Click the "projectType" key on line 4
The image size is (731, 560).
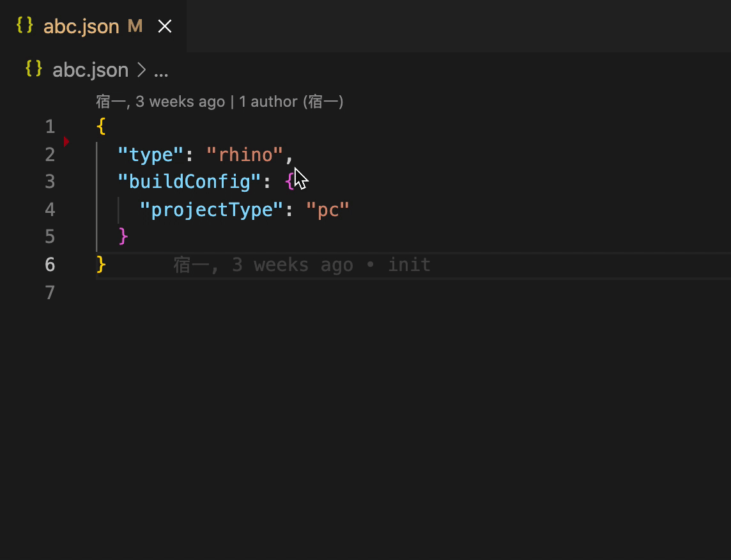click(212, 209)
